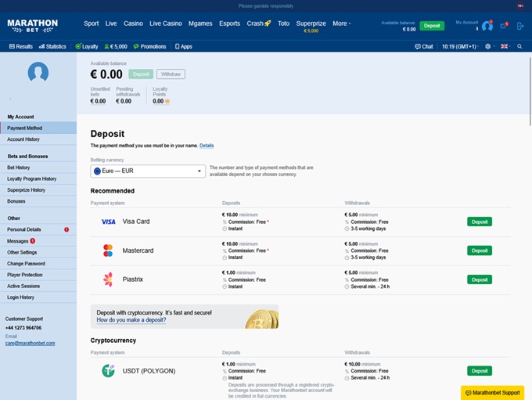Click Deposit button for Visa Card
The image size is (532, 400).
(x=479, y=222)
